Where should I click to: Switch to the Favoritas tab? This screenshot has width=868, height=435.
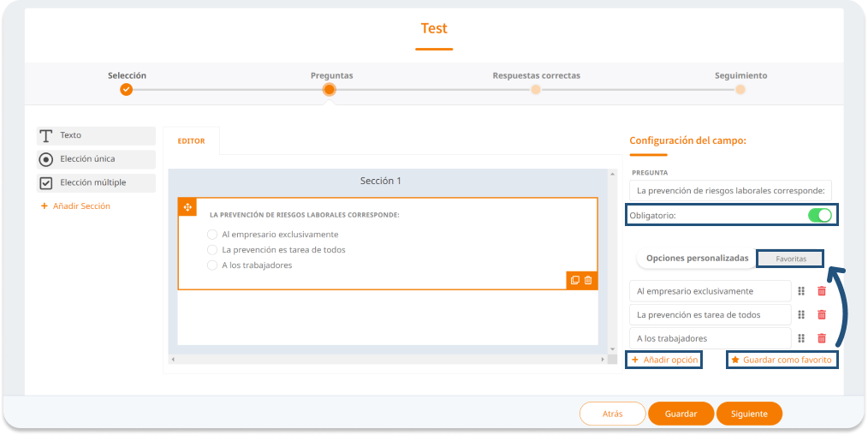(x=790, y=258)
